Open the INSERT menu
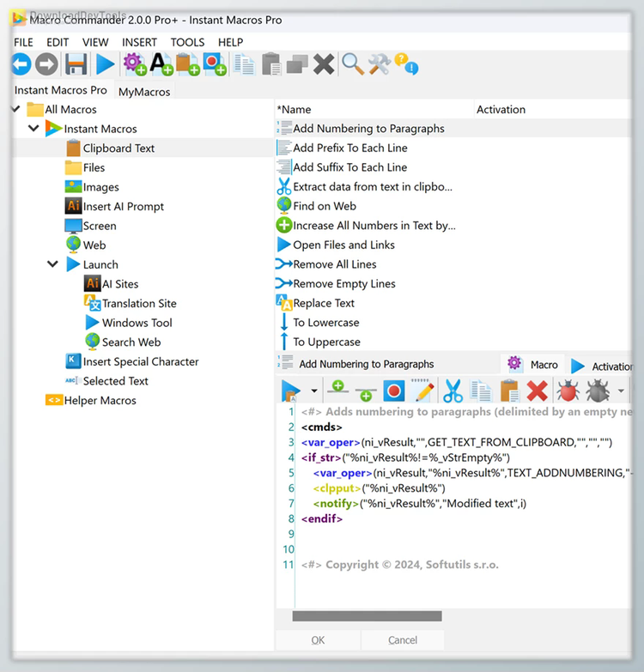This screenshot has width=644, height=672. [x=139, y=42]
